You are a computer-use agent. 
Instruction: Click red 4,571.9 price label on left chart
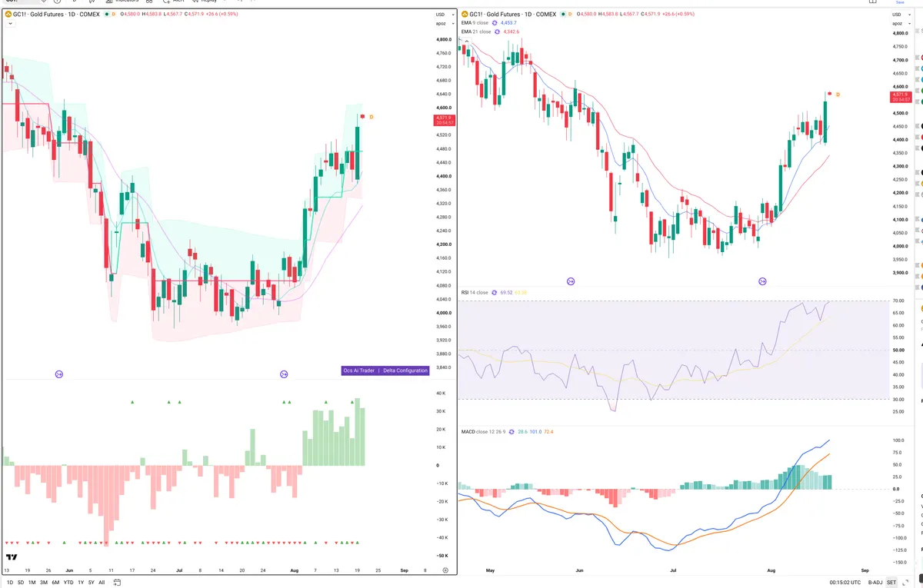(x=445, y=120)
